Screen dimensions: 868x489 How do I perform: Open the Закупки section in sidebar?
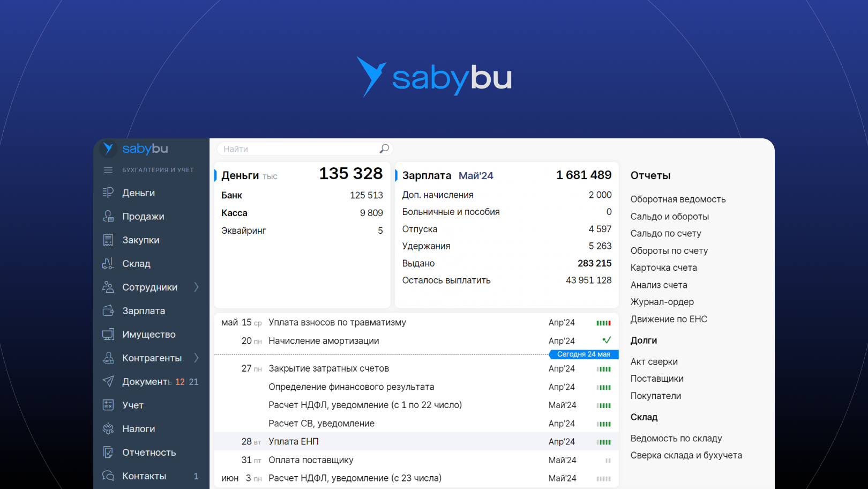pos(140,240)
